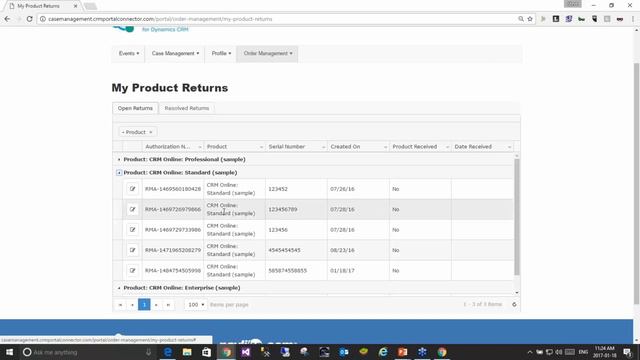Go to first page of grid
Viewport: 640px width, 360px height.
coord(120,304)
